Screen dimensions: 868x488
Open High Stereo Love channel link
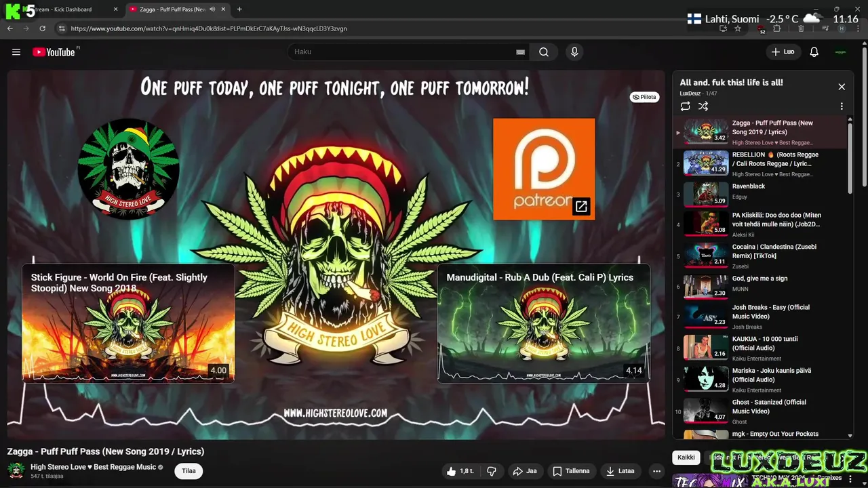[x=94, y=467]
